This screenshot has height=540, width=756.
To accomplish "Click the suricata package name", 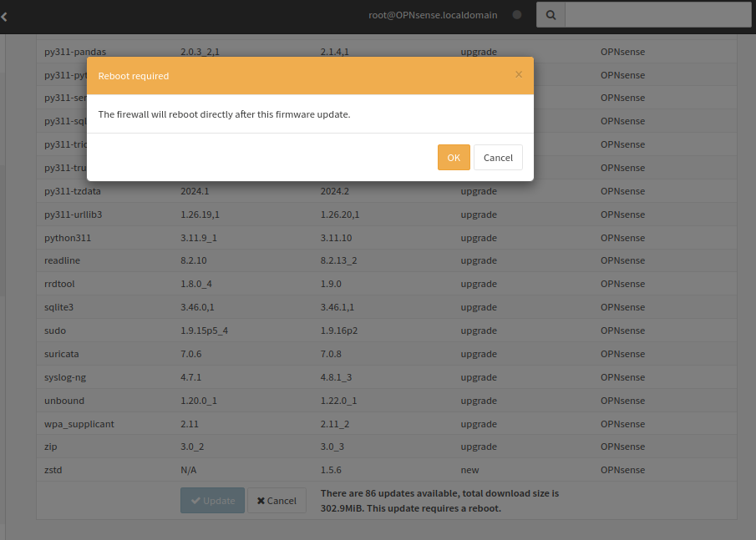I will (62, 354).
